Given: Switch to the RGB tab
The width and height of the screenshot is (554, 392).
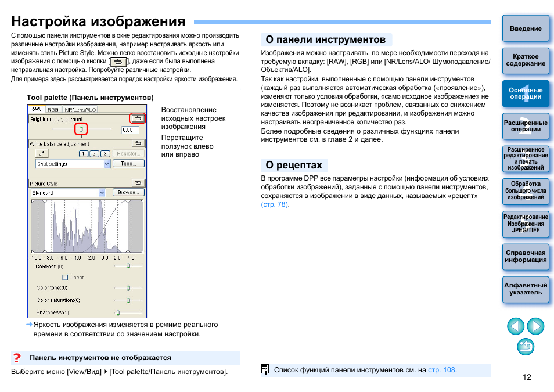Looking at the screenshot, I should (53, 110).
